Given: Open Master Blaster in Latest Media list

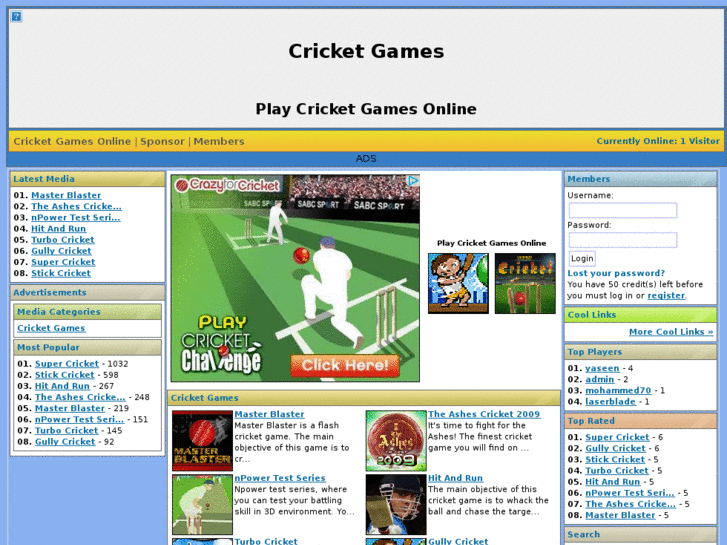Looking at the screenshot, I should tap(66, 195).
